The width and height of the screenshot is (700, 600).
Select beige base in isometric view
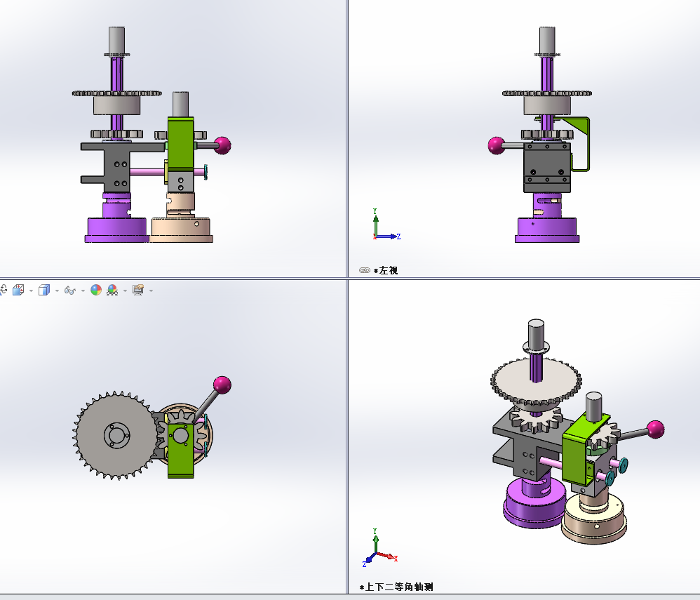tap(594, 519)
